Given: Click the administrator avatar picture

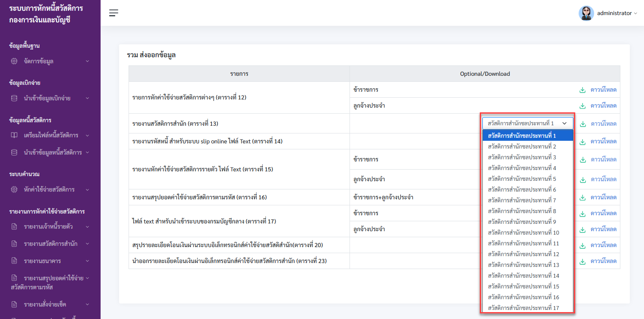Looking at the screenshot, I should [x=586, y=13].
